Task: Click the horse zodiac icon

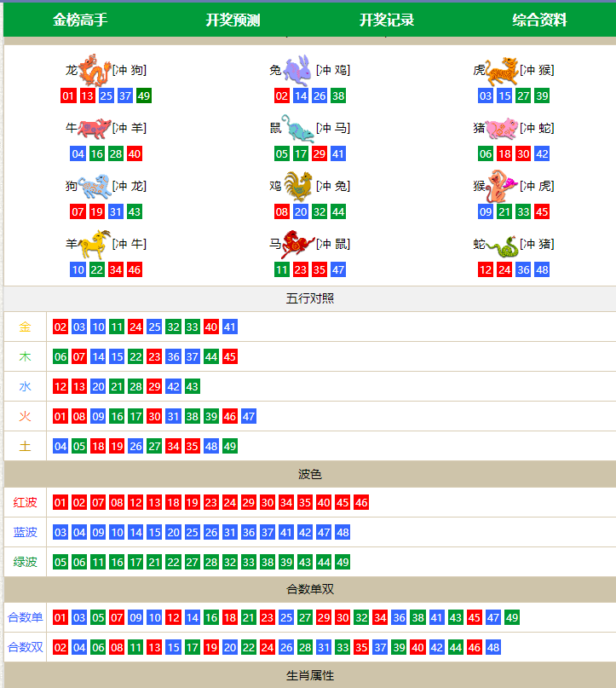Action: [297, 244]
